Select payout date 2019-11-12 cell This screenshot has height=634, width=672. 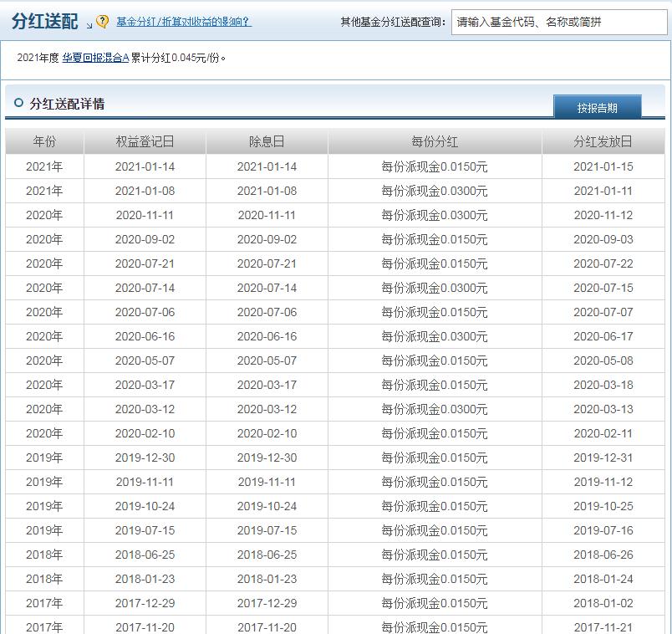[603, 482]
